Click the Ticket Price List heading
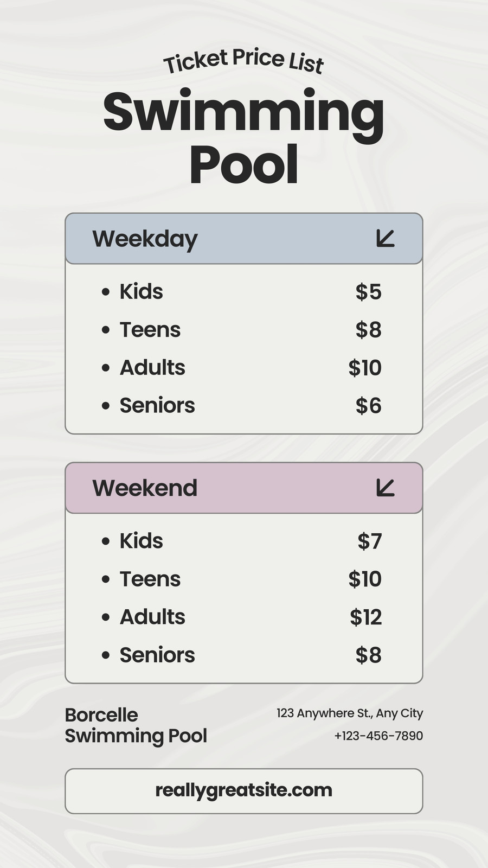Image resolution: width=488 pixels, height=868 pixels. point(243,60)
